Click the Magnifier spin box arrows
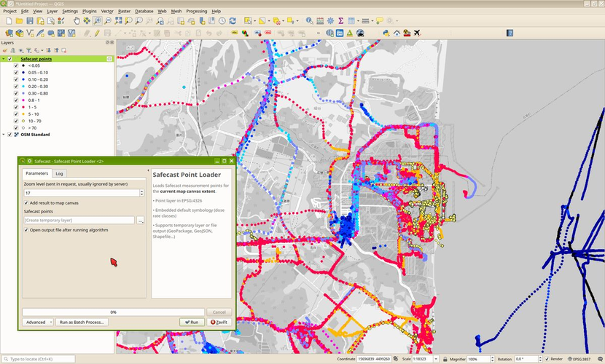Viewport: 605px width, 364px height. 492,359
